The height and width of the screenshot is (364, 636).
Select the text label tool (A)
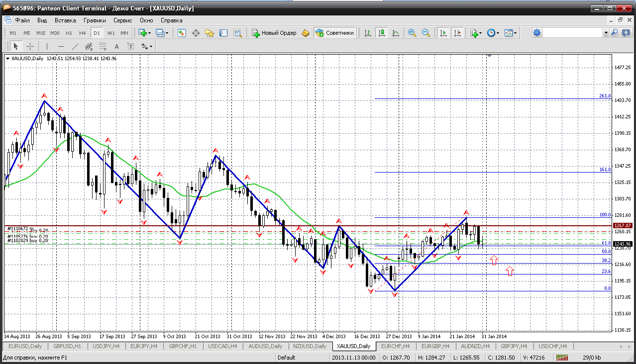pos(117,46)
